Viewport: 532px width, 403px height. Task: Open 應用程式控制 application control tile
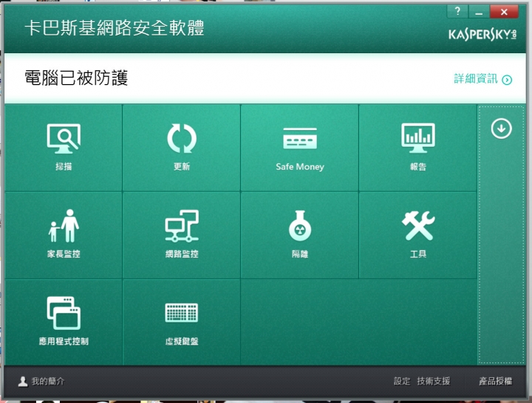[64, 322]
